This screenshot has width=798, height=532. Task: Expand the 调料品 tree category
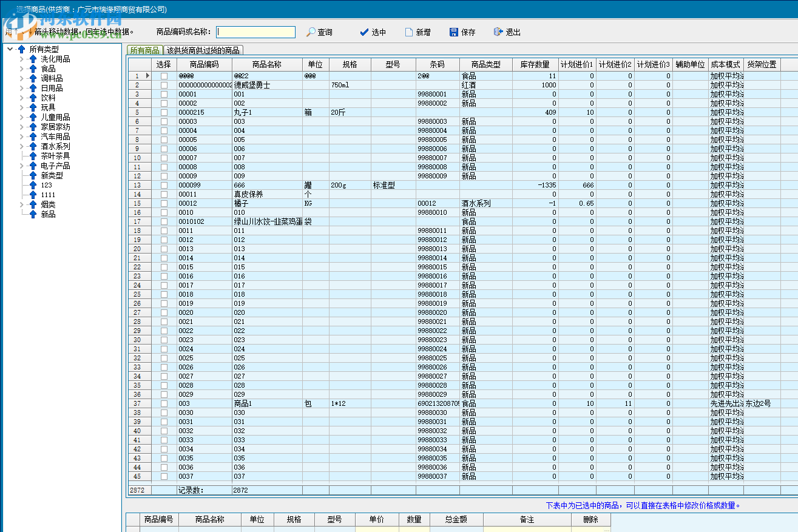tap(21, 78)
